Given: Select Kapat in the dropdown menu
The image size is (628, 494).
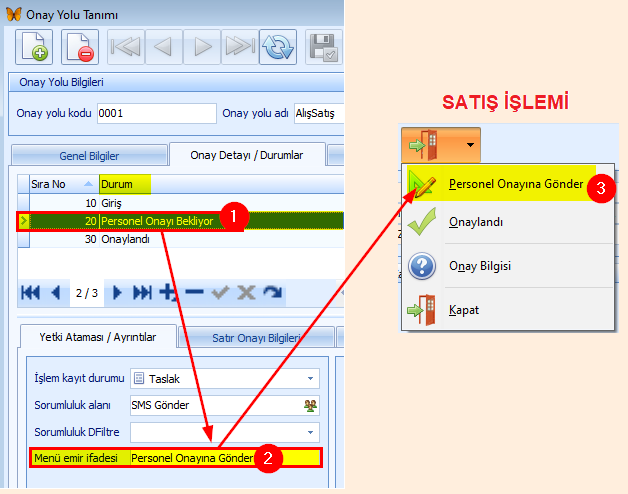Looking at the screenshot, I should pos(463,310).
